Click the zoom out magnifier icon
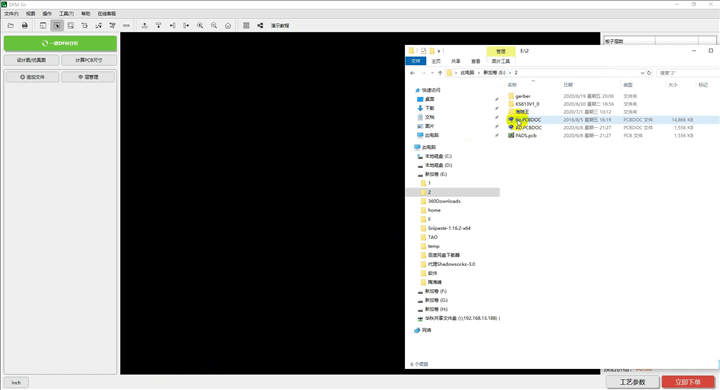Image resolution: width=720 pixels, height=390 pixels. 214,26
